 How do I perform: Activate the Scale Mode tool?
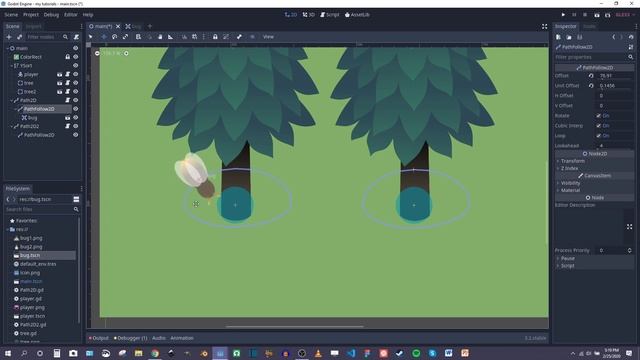pyautogui.click(x=125, y=37)
